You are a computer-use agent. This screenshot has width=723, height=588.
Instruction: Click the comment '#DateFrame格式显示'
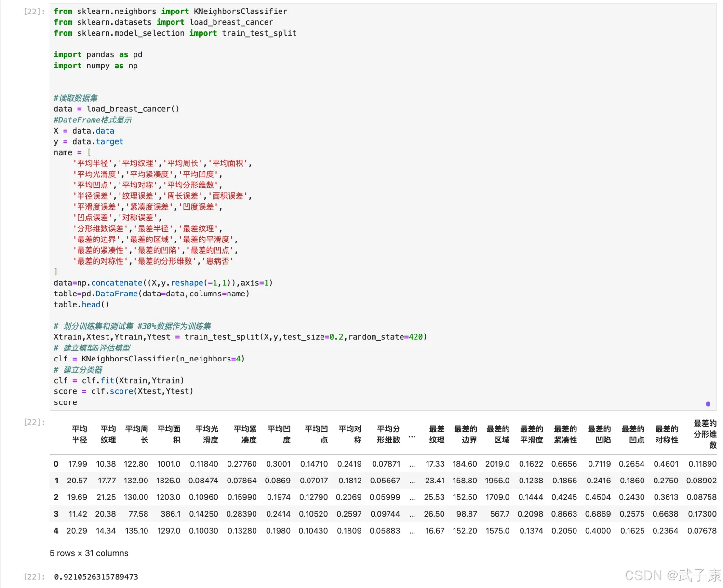pyautogui.click(x=93, y=120)
